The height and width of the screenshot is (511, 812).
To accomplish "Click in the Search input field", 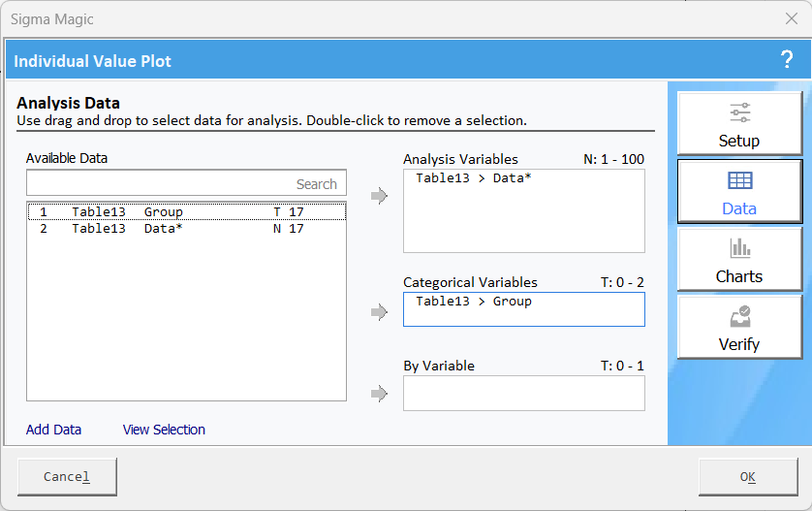I will pyautogui.click(x=186, y=183).
